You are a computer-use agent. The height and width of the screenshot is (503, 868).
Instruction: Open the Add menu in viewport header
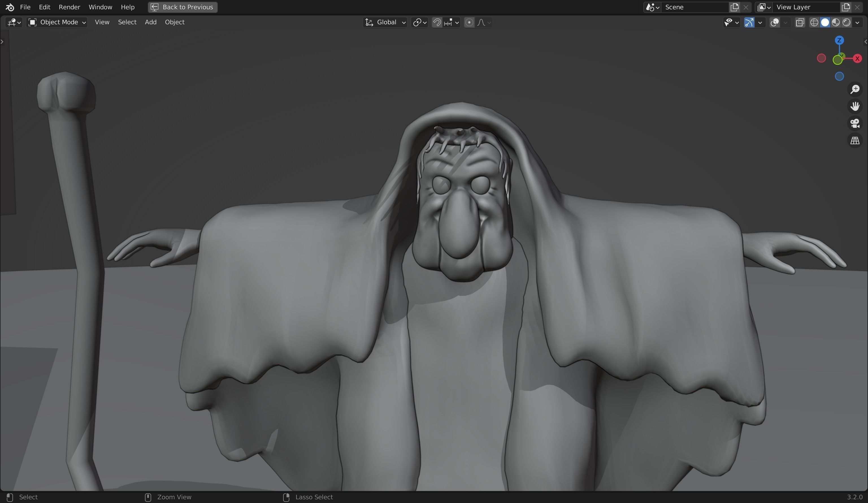click(x=151, y=22)
